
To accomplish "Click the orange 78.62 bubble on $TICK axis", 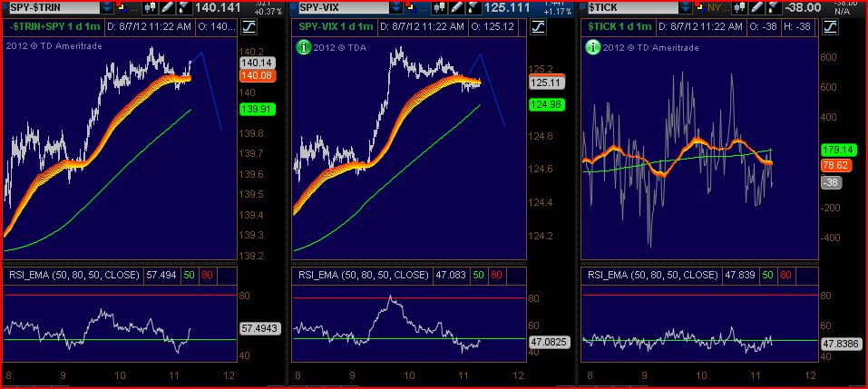I will [837, 165].
